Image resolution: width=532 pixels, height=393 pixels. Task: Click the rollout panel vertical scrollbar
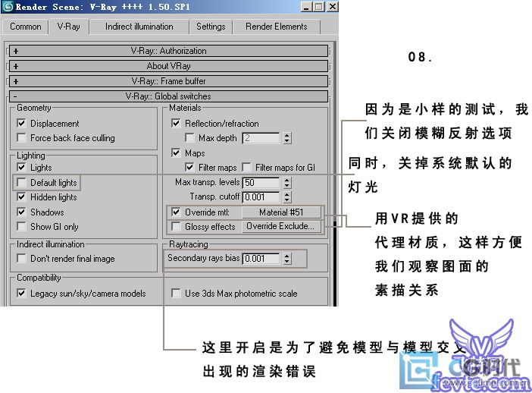coord(335,173)
